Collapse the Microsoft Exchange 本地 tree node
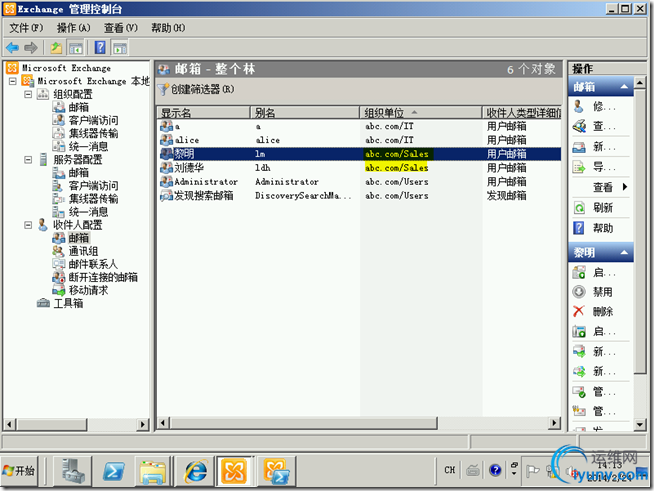This screenshot has width=654, height=491. (13, 81)
